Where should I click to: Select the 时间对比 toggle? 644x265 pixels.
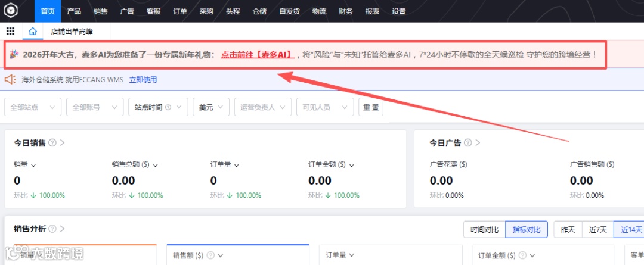[x=484, y=229]
